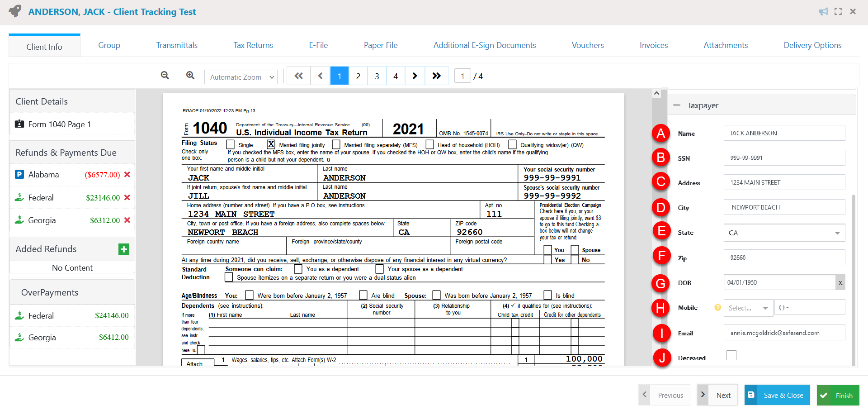Click the page number input box
Image resolution: width=868 pixels, height=415 pixels.
tap(462, 76)
